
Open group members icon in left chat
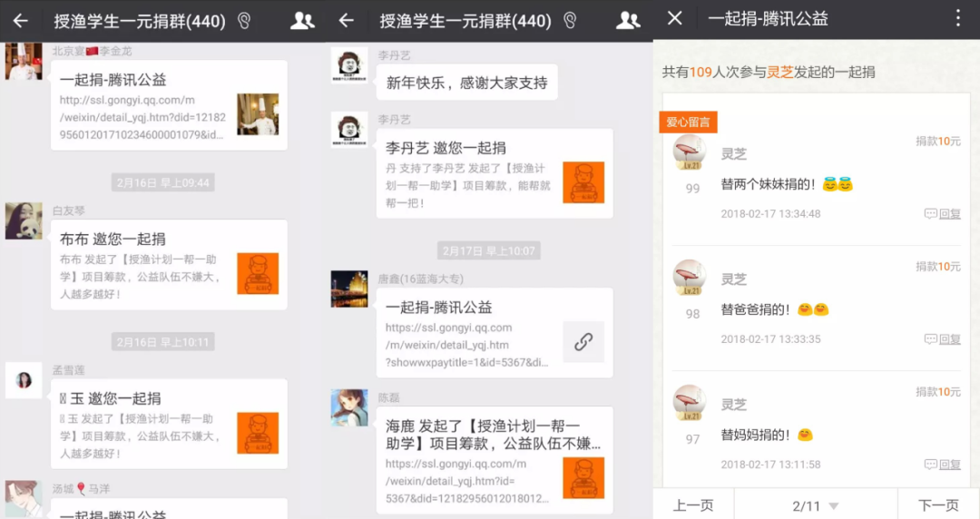pyautogui.click(x=302, y=21)
